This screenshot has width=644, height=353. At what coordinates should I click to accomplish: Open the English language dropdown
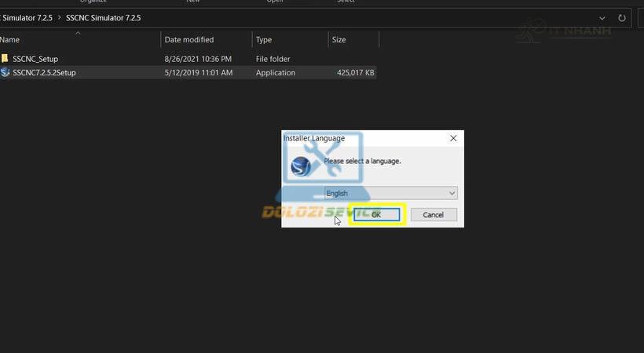(x=452, y=193)
